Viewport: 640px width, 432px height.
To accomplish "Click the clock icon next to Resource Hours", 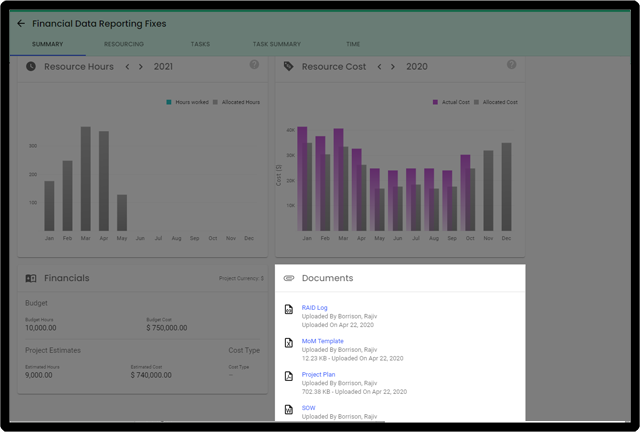I will click(x=31, y=67).
